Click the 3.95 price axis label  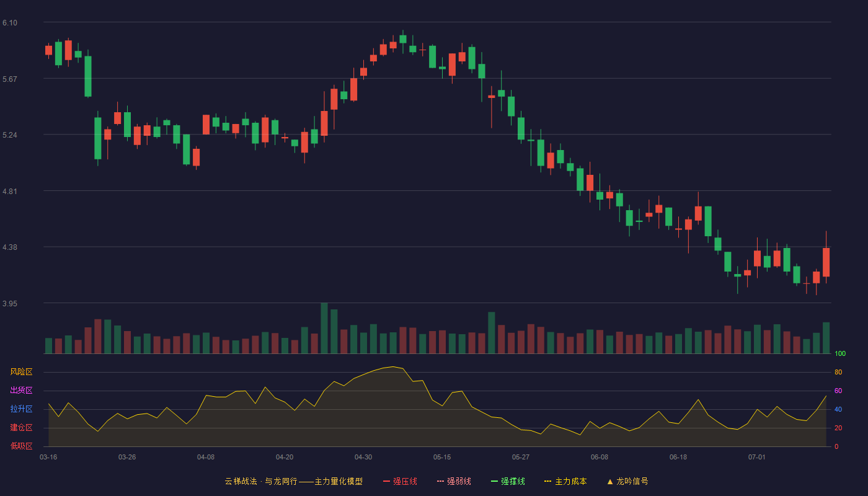(10, 304)
